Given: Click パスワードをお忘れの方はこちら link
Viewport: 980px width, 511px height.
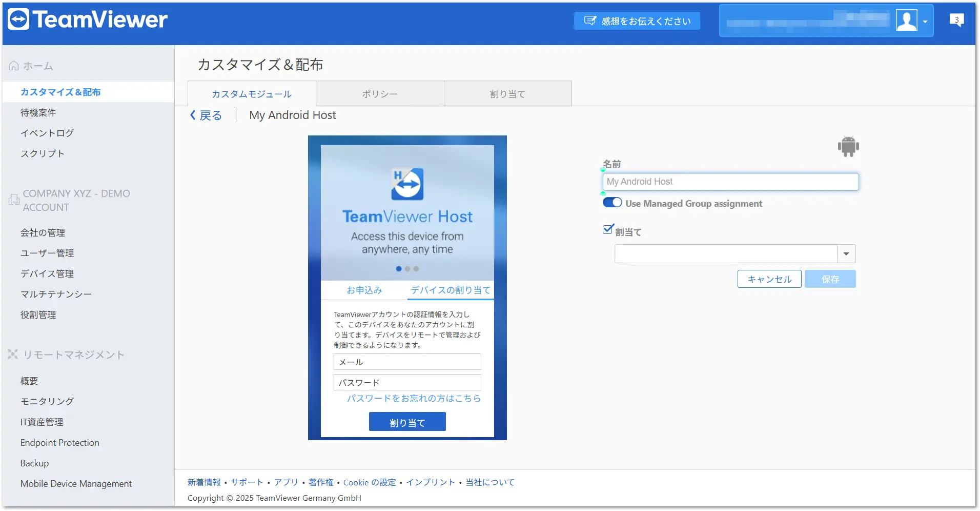Looking at the screenshot, I should pos(414,398).
